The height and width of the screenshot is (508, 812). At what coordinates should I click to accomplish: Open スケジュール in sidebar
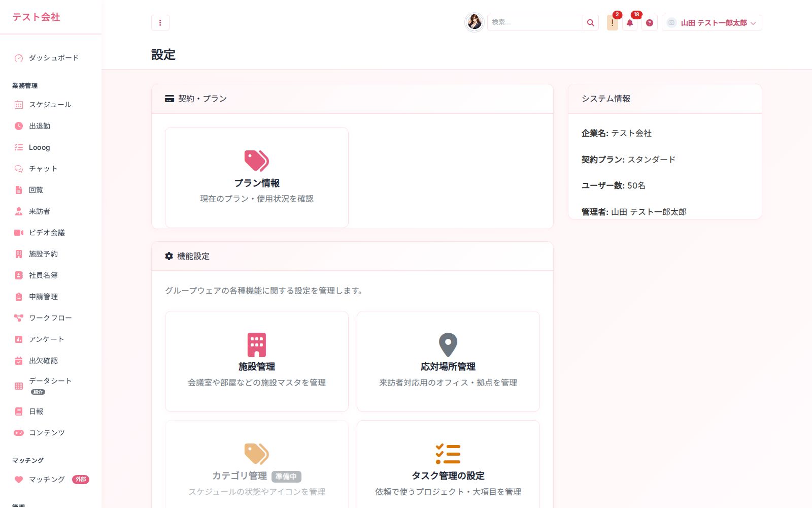click(51, 105)
